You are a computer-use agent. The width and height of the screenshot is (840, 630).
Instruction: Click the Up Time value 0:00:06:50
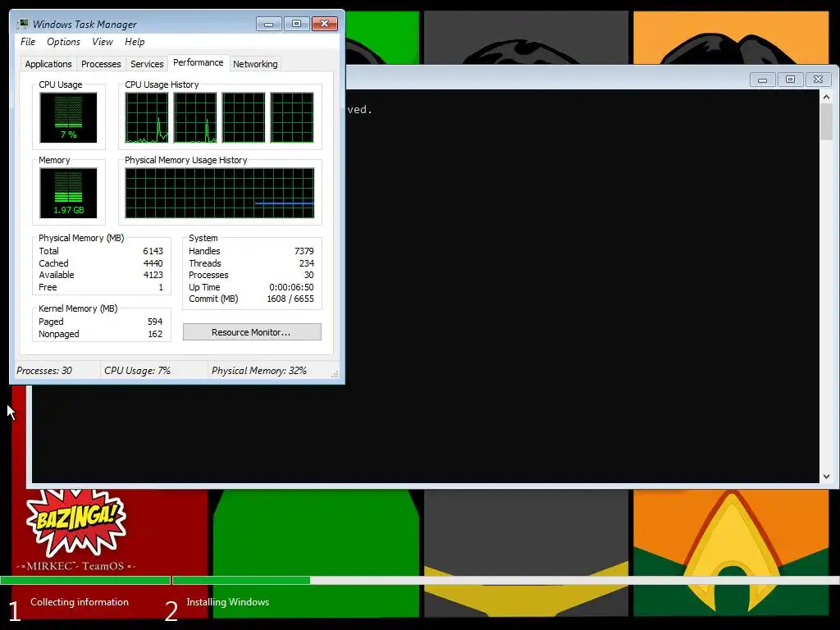(291, 287)
